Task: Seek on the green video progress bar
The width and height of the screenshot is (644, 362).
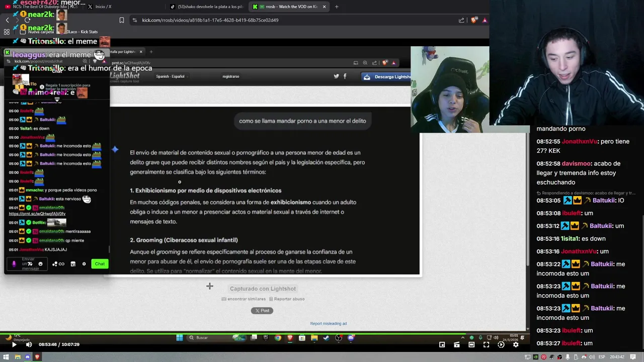Action: click(x=264, y=333)
